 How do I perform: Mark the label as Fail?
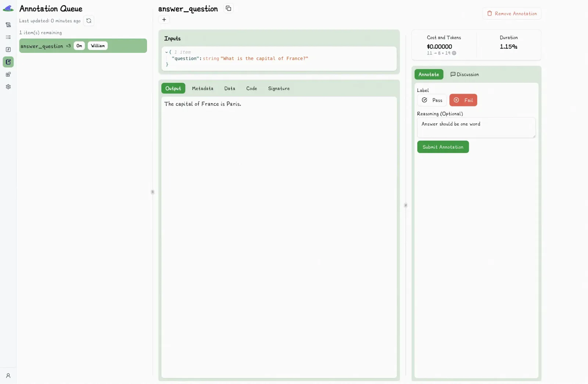463,100
